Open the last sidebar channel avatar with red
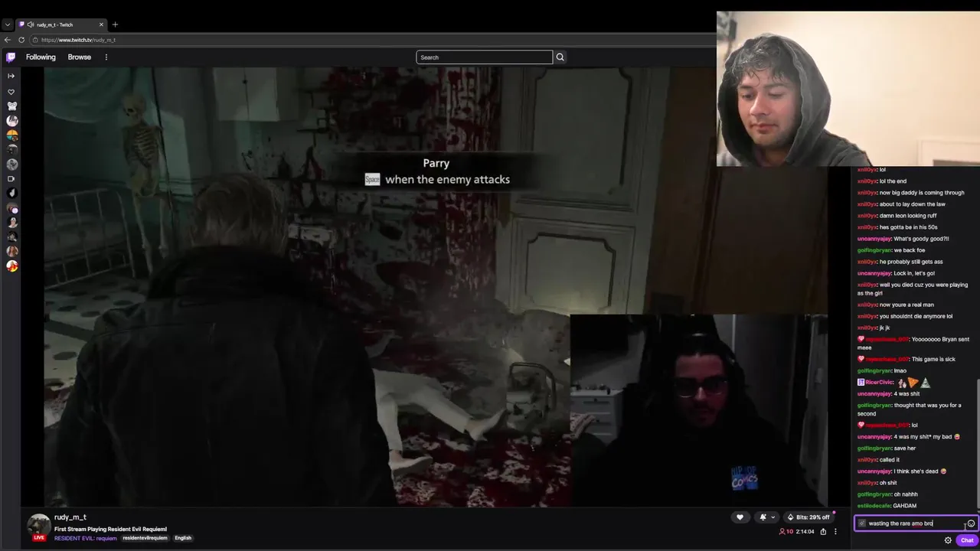Screen dimensions: 980x551 pyautogui.click(x=11, y=266)
